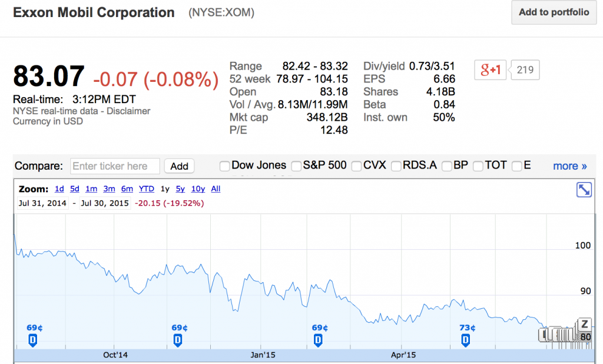
Task: Check the S&P 500 comparison box
Action: point(296,166)
